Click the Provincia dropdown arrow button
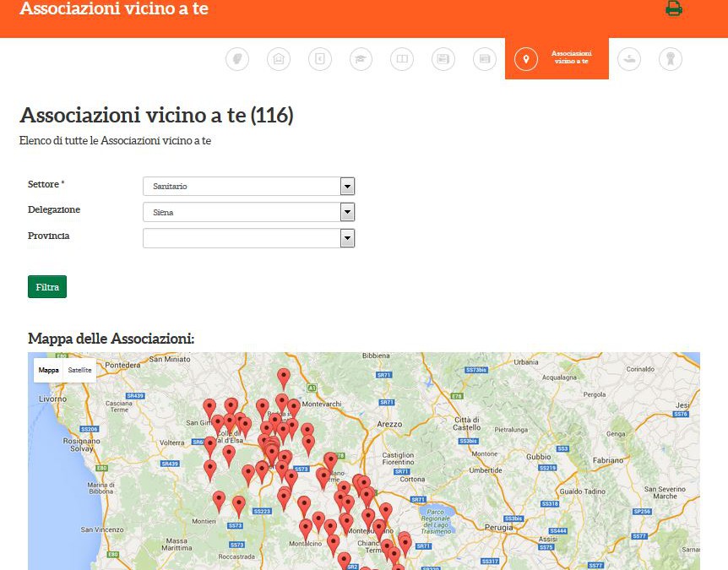The image size is (728, 570). pyautogui.click(x=347, y=238)
